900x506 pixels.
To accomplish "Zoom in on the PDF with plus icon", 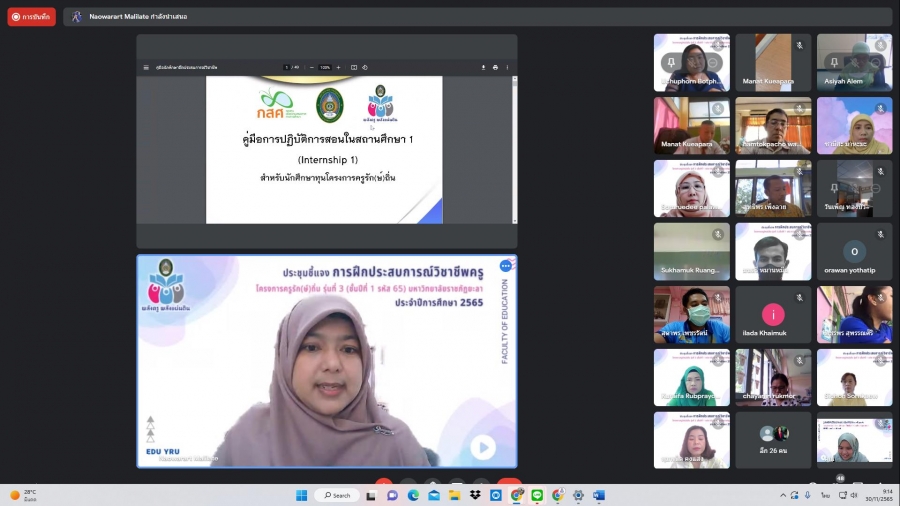I will (x=338, y=67).
